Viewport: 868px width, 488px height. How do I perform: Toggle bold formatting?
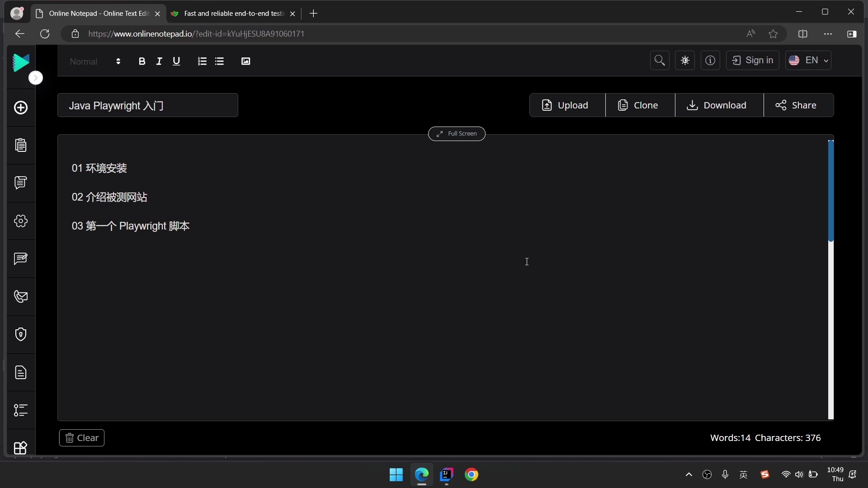(x=142, y=61)
